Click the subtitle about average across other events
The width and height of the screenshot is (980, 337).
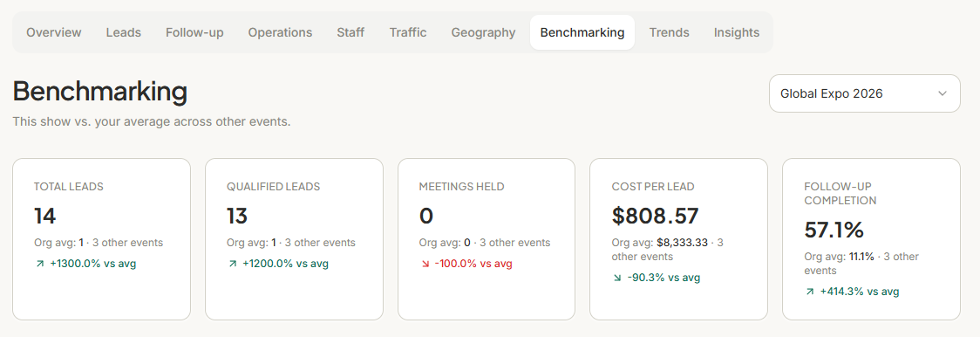coord(152,121)
